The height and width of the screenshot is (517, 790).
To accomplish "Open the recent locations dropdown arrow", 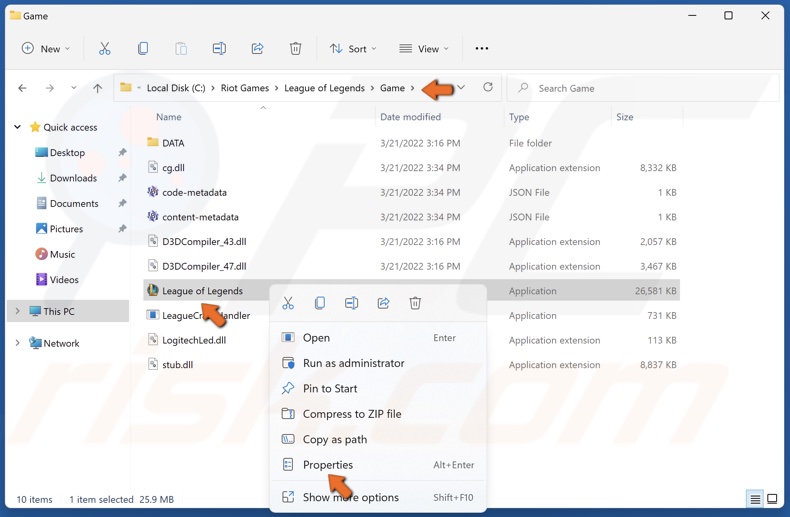I will [x=74, y=88].
